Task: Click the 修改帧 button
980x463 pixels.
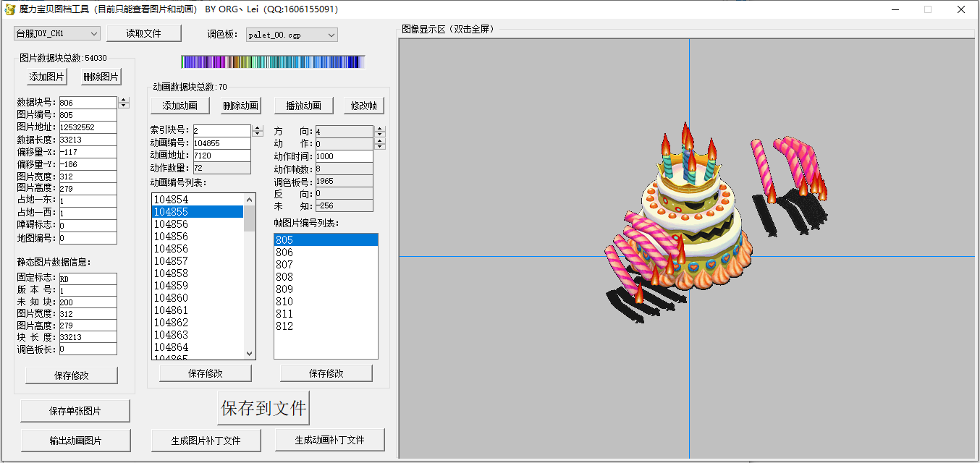Action: 364,106
